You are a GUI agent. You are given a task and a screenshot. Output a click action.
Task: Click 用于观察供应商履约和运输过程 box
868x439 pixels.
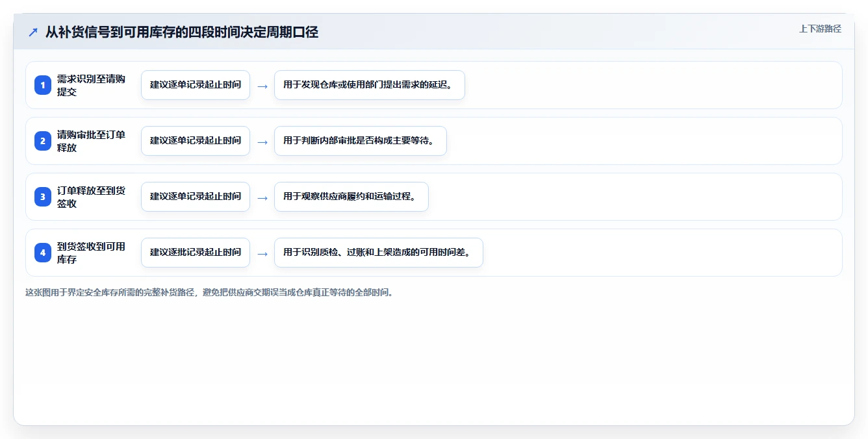[x=351, y=197]
